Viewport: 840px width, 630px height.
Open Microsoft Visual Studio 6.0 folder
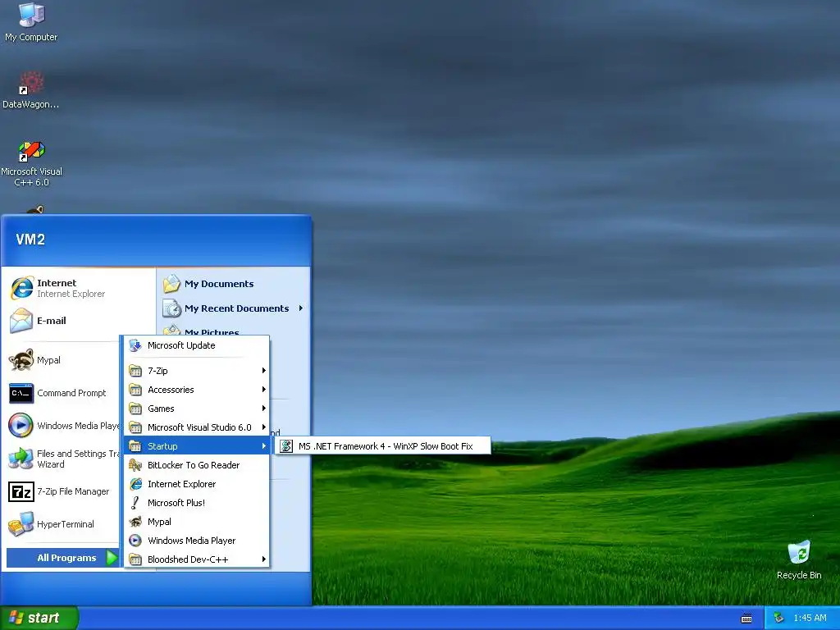[197, 427]
